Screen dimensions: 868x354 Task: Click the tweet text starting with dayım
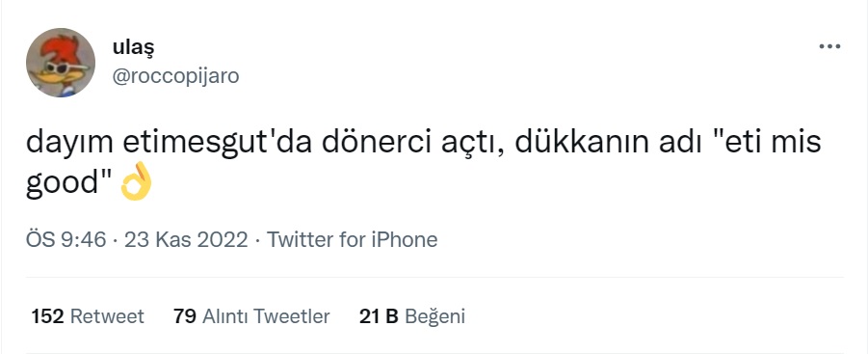424,163
